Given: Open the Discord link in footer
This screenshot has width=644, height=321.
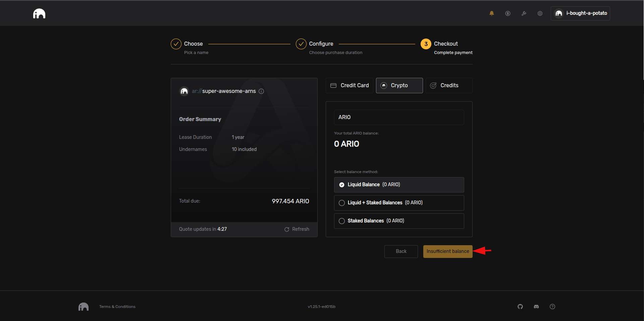Looking at the screenshot, I should [536, 307].
